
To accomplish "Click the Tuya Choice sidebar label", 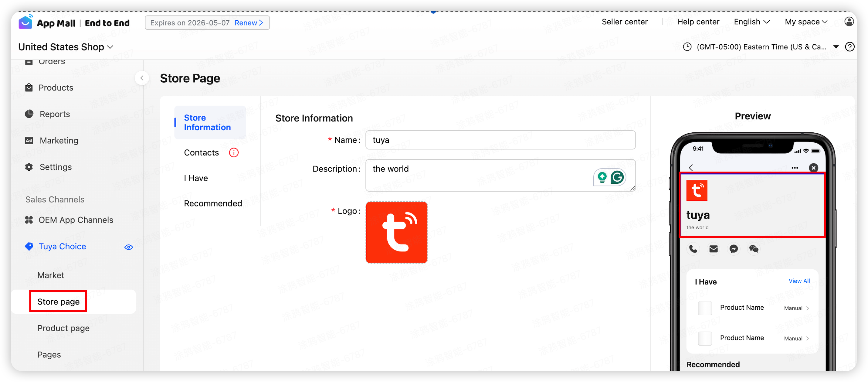I will coord(62,247).
